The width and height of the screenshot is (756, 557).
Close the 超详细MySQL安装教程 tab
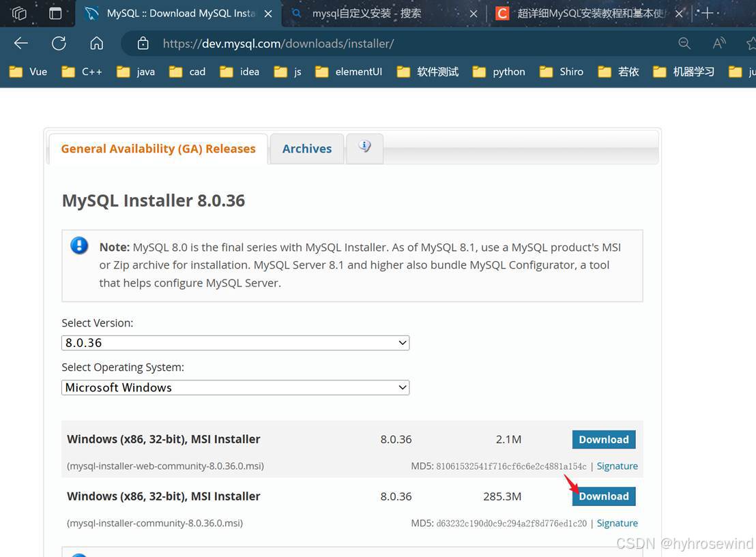point(679,14)
